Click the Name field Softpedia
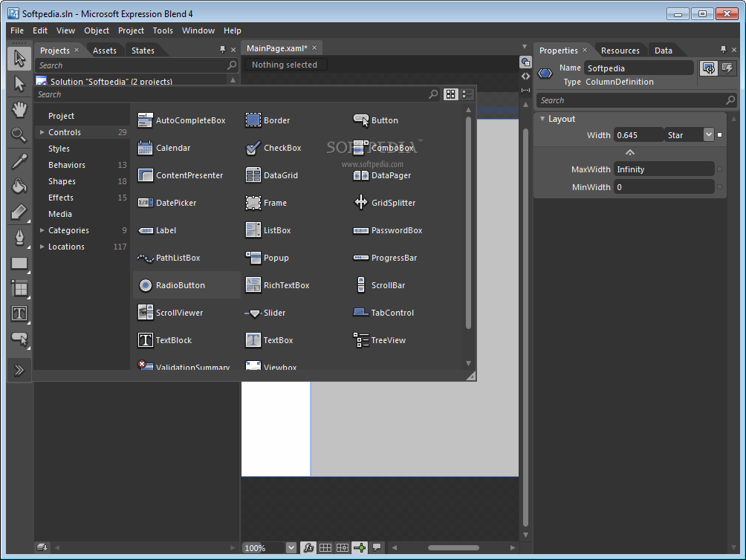This screenshot has height=560, width=746. pyautogui.click(x=638, y=68)
